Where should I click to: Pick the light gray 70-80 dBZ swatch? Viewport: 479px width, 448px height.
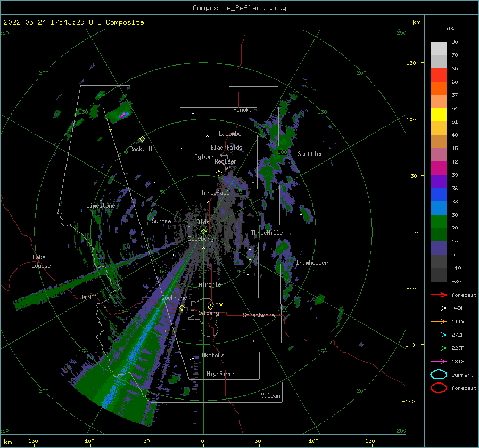pos(439,48)
